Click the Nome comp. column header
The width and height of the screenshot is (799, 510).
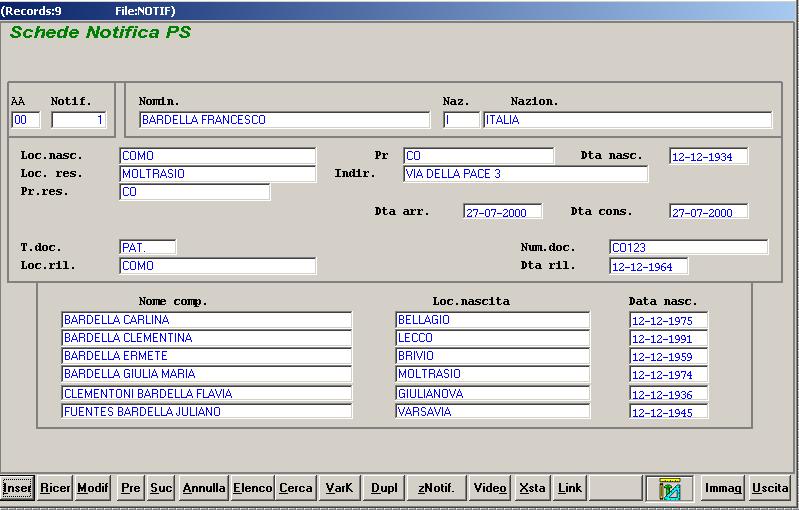click(x=173, y=302)
